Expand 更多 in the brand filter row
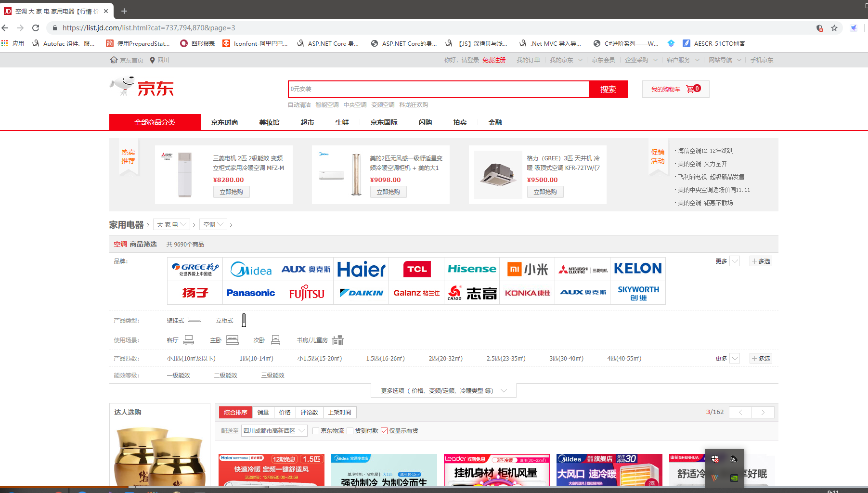868x493 pixels. coord(727,261)
